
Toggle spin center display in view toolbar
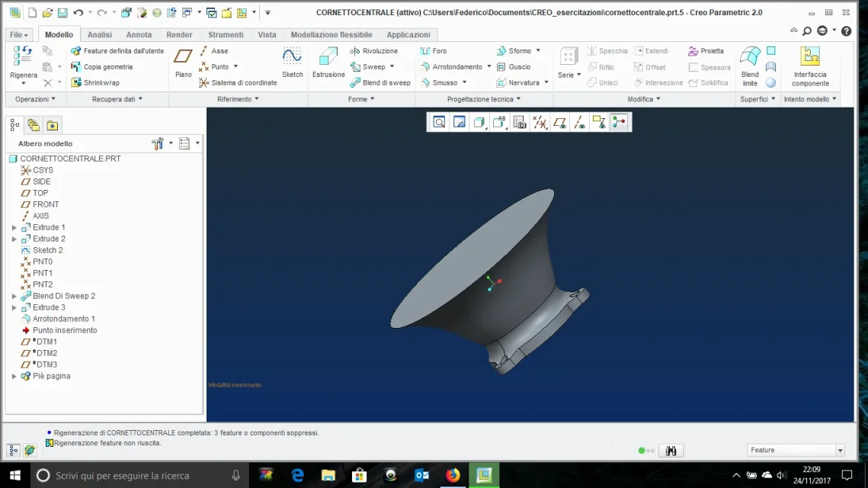tap(619, 122)
